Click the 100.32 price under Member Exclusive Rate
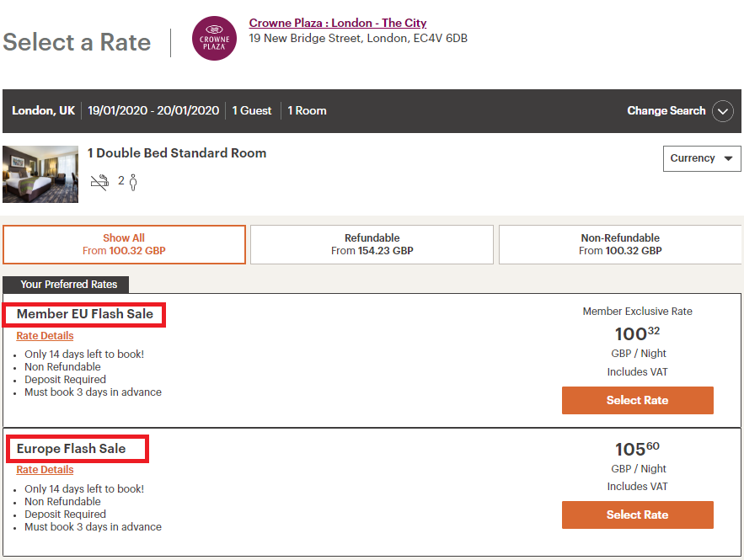Viewport: 744px width, 560px height. [637, 333]
